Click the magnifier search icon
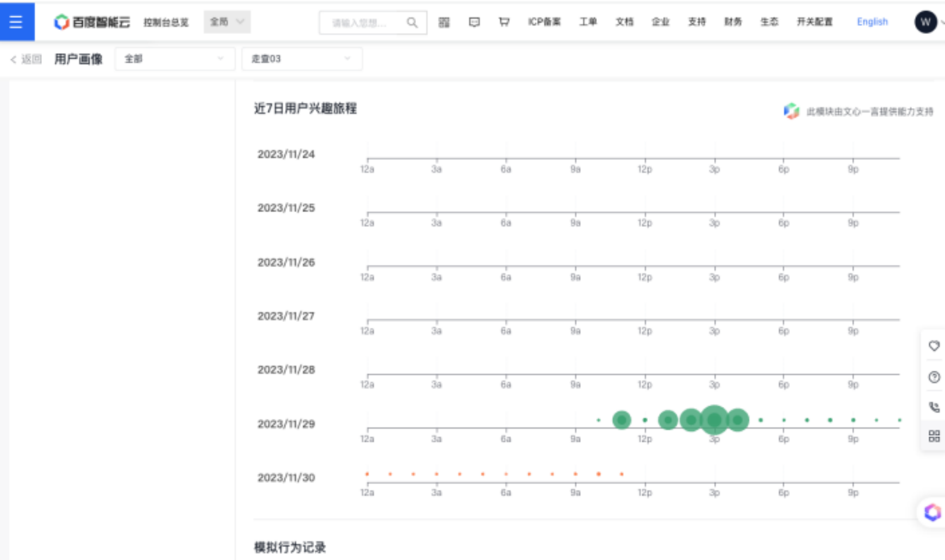This screenshot has height=560, width=945. [412, 23]
